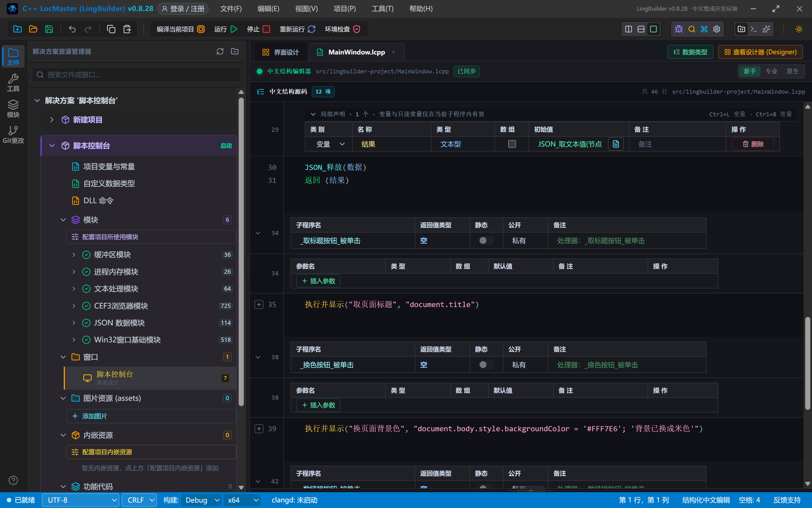Click the help question mark icon
Viewport: 812px width, 508px height.
tap(13, 480)
